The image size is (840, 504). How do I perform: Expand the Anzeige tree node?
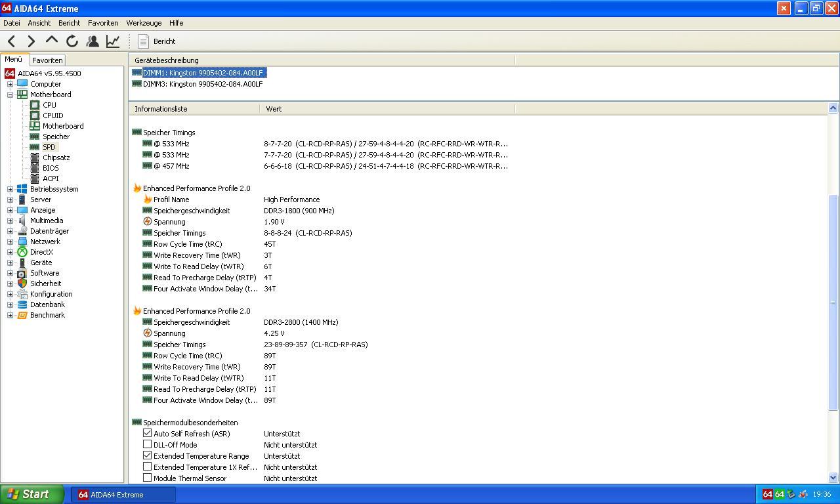10,210
